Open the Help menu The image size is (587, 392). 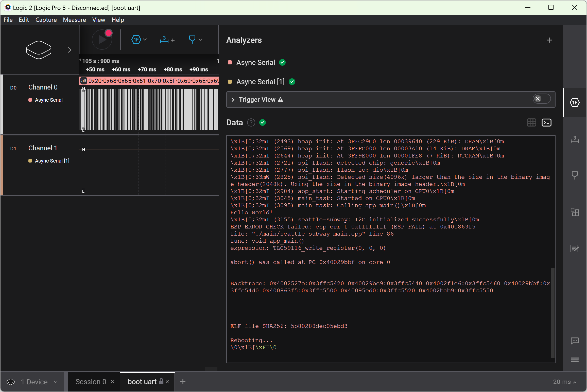pyautogui.click(x=118, y=20)
